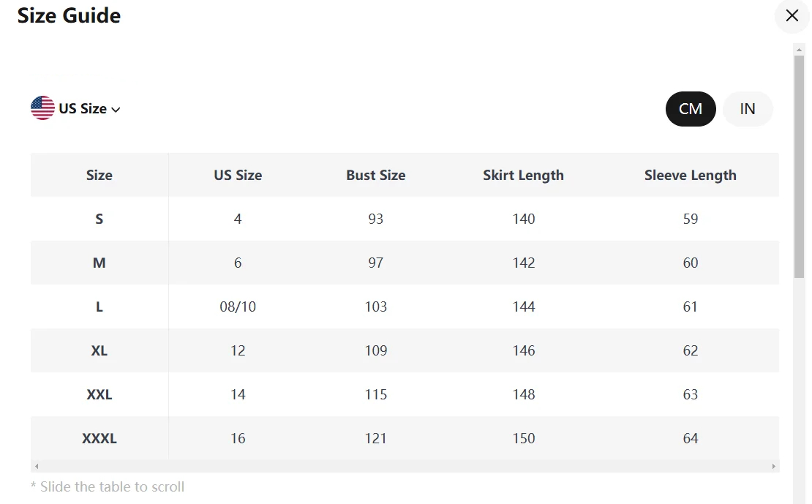Expand the US Size chevron
Viewport: 812px width, 504px height.
coord(116,109)
